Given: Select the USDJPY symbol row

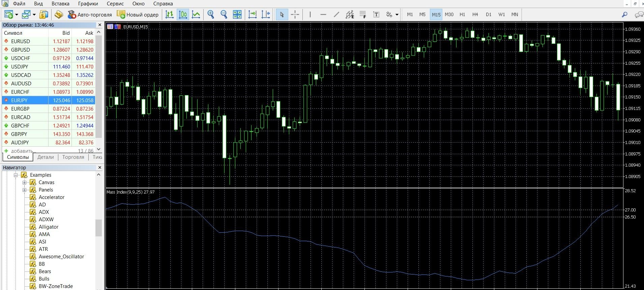Looking at the screenshot, I should click(x=49, y=66).
